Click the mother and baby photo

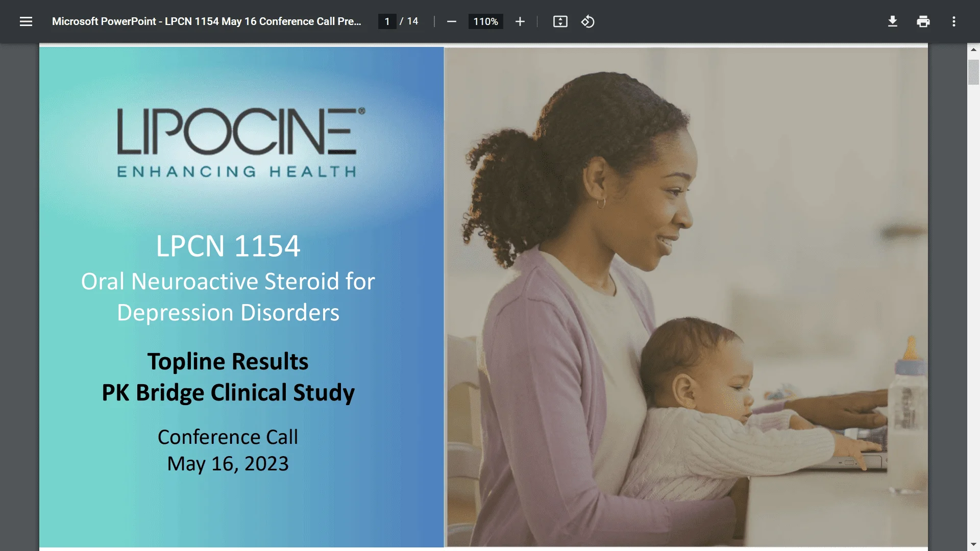pos(687,297)
